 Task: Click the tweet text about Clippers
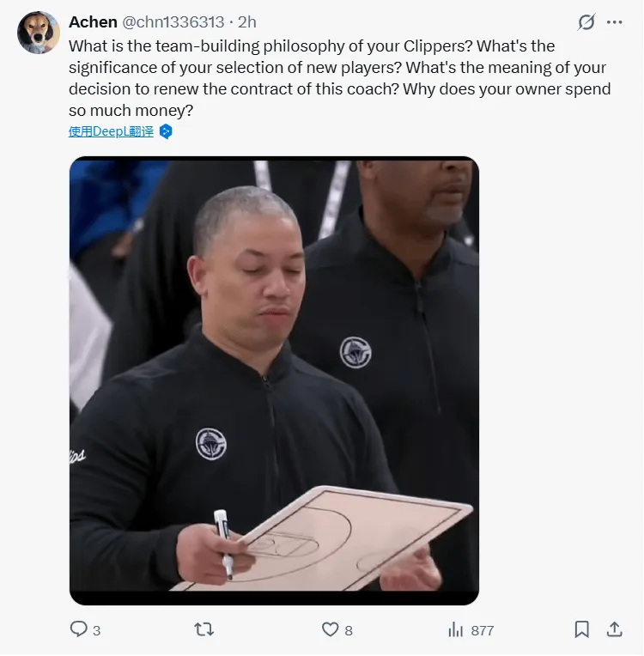point(340,78)
